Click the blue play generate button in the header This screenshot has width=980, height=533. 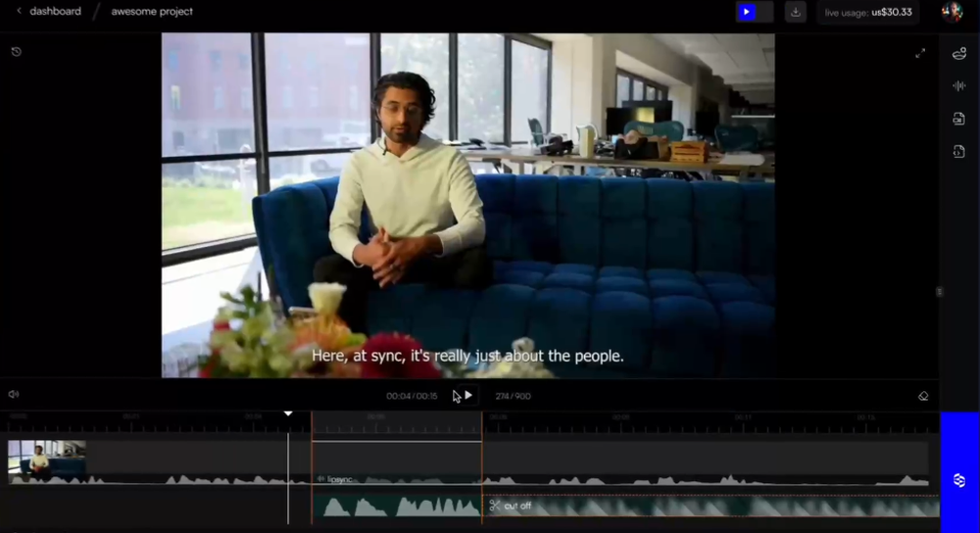746,12
